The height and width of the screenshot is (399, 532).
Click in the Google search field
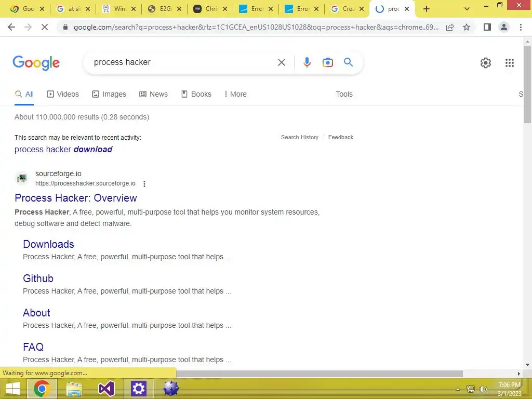[x=183, y=62]
